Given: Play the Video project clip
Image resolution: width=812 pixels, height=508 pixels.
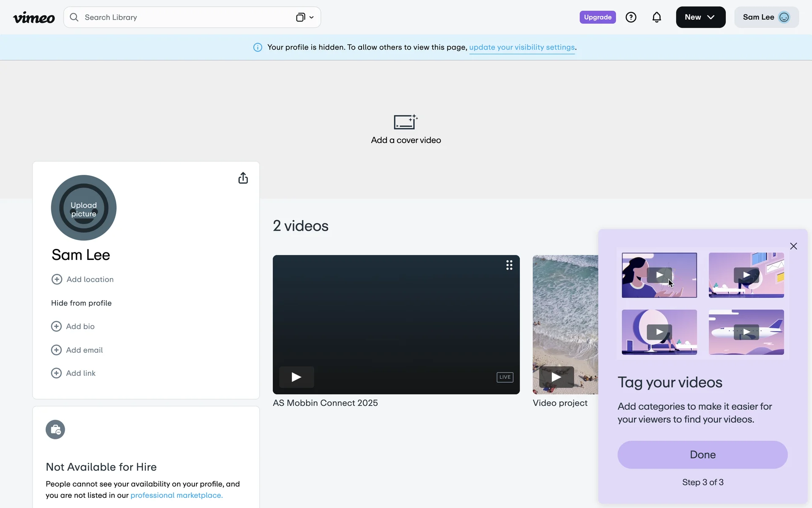Looking at the screenshot, I should (556, 377).
